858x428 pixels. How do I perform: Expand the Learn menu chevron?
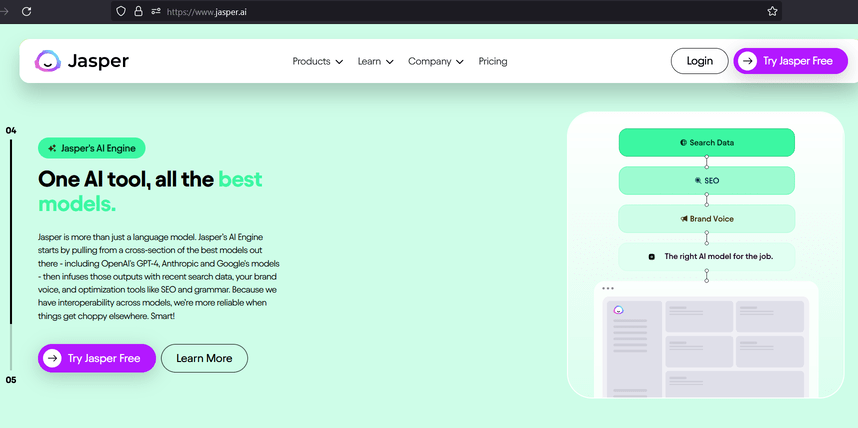point(390,62)
